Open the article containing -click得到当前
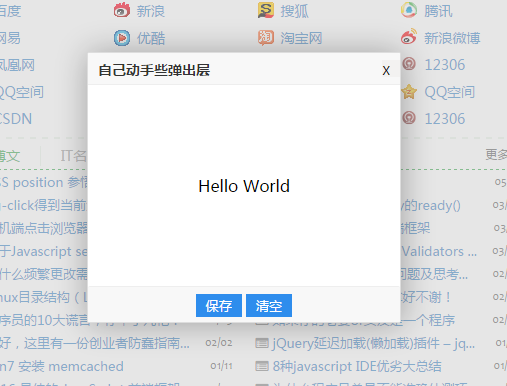Viewport: 507px width, 386px height. [x=44, y=205]
